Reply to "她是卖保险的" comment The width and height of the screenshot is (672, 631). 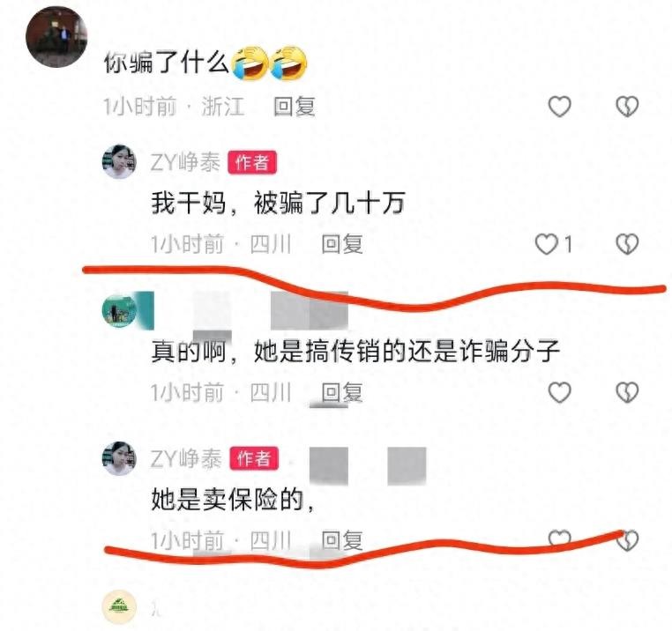tap(342, 539)
